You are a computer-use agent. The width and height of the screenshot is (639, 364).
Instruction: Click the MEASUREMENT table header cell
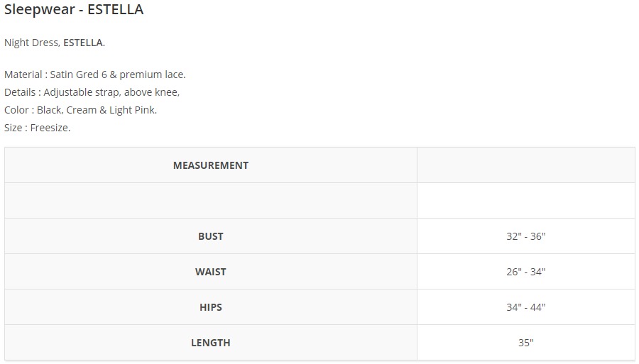pos(211,165)
